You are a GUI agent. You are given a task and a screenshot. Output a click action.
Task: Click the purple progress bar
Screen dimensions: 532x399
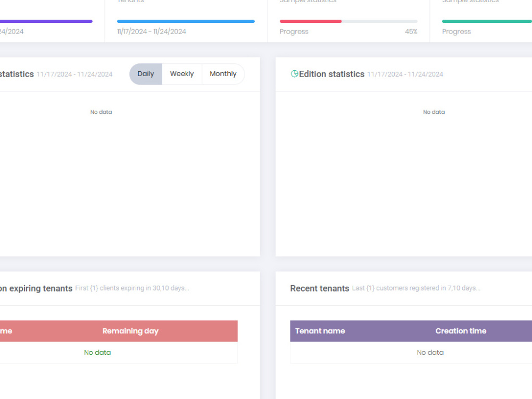[46, 21]
